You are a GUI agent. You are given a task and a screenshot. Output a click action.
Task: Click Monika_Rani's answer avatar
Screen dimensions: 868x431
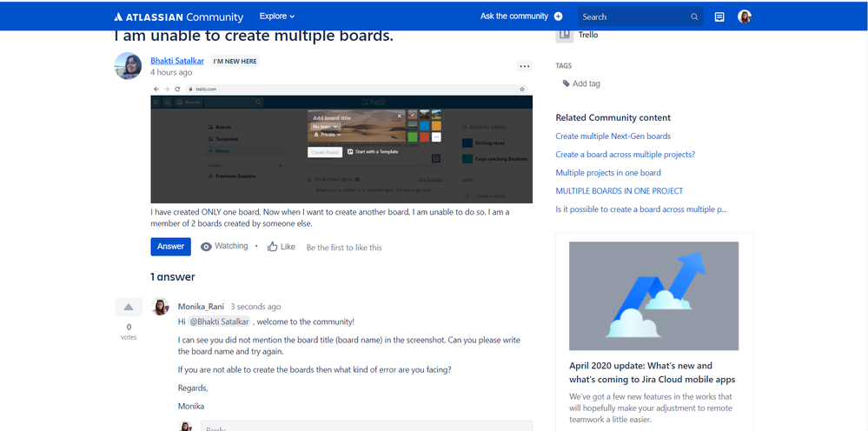click(x=161, y=307)
